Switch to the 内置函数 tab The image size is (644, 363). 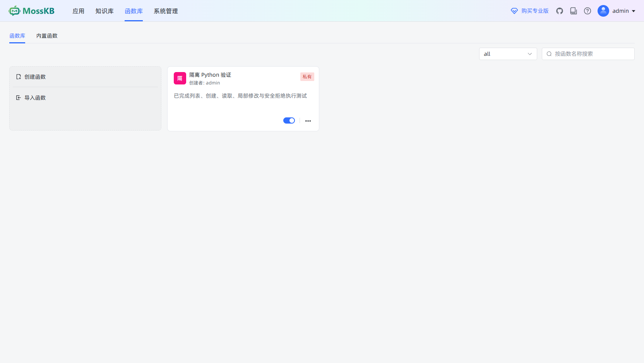[x=47, y=36]
